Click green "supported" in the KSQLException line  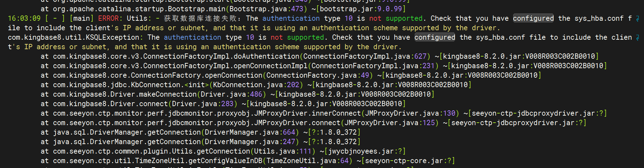point(305,37)
